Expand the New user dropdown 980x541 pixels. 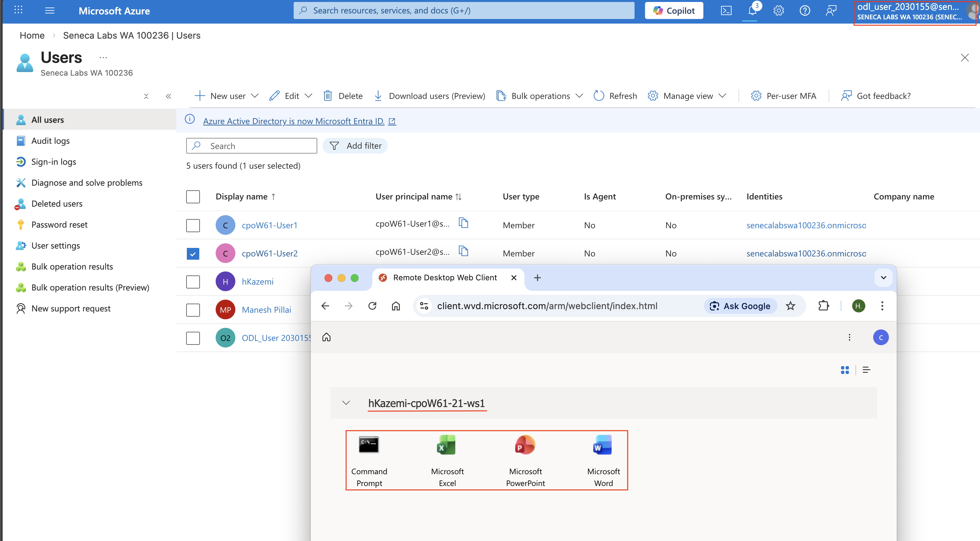(x=255, y=96)
